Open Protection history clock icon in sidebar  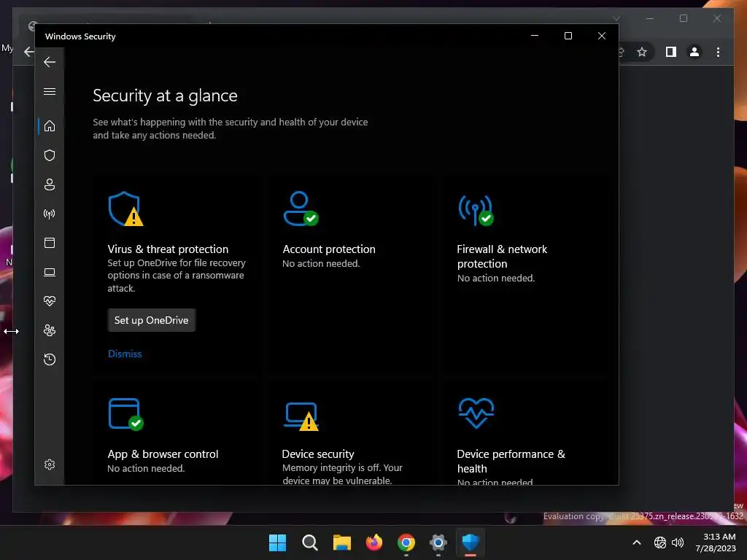pyautogui.click(x=50, y=359)
